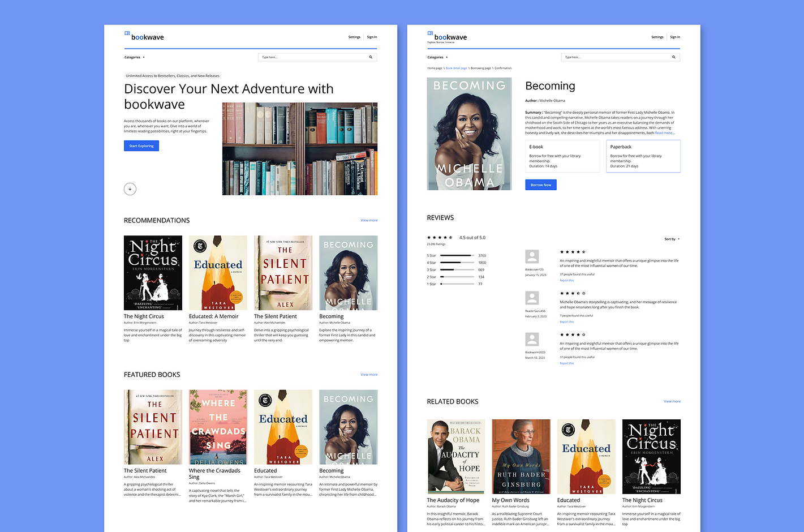
Task: Click the bookshelf hero image
Action: (x=300, y=149)
